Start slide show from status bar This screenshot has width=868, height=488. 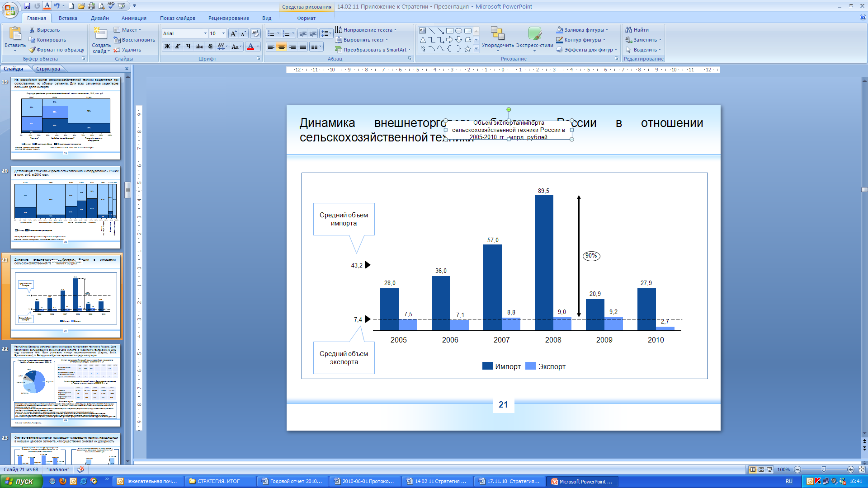[769, 469]
